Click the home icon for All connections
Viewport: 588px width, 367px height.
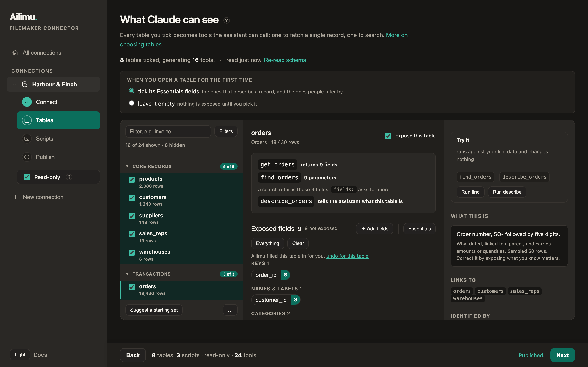point(15,53)
